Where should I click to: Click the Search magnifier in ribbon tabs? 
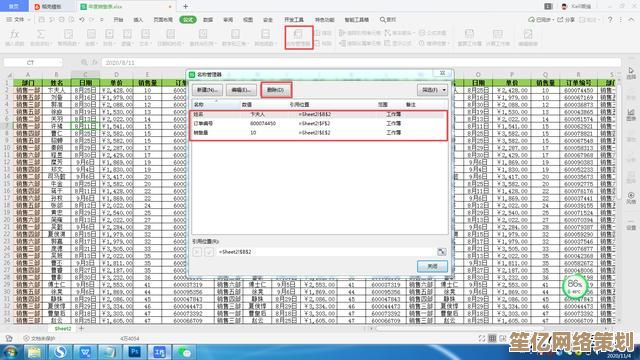(382, 20)
